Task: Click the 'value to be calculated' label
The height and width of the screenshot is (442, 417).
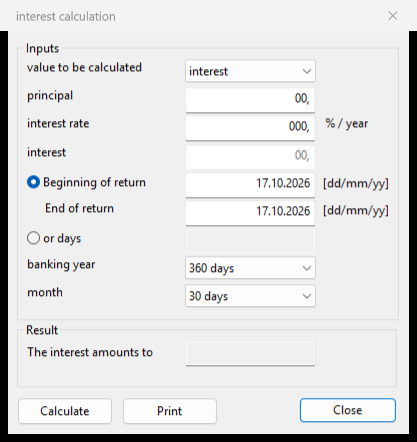Action: pos(84,67)
